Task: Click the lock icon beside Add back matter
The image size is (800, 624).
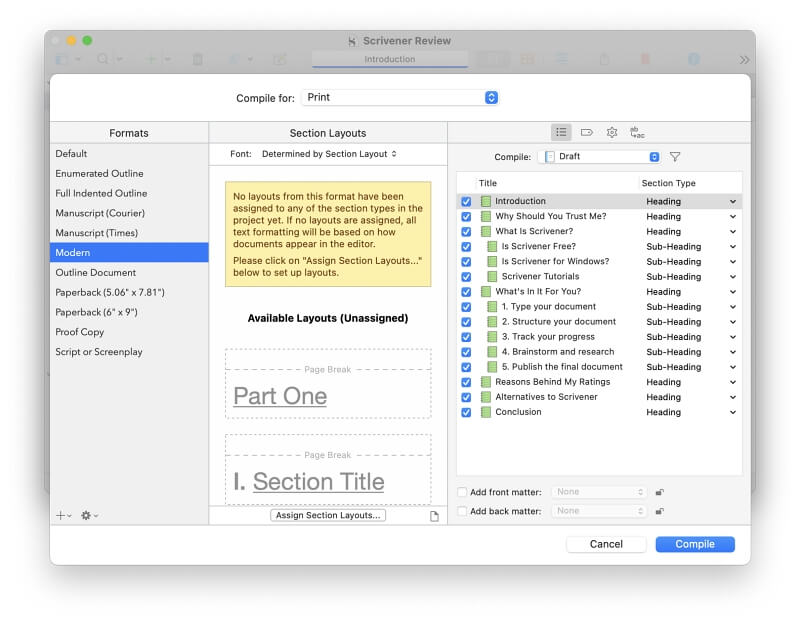Action: coord(659,511)
